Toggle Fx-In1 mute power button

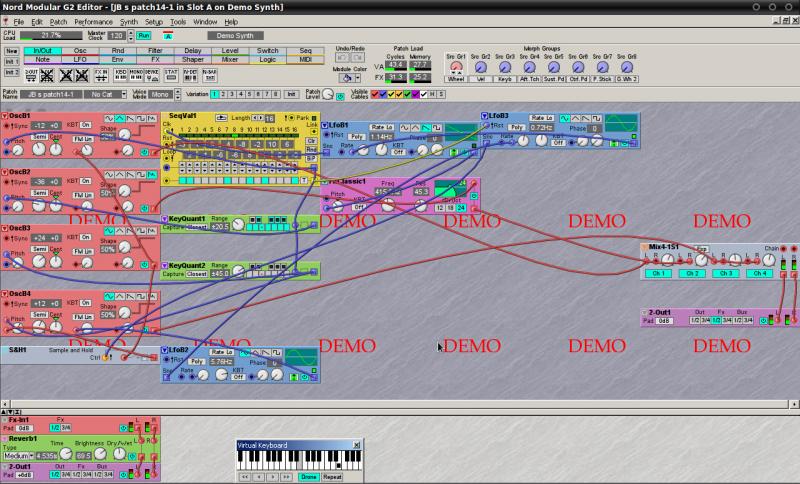click(x=123, y=428)
